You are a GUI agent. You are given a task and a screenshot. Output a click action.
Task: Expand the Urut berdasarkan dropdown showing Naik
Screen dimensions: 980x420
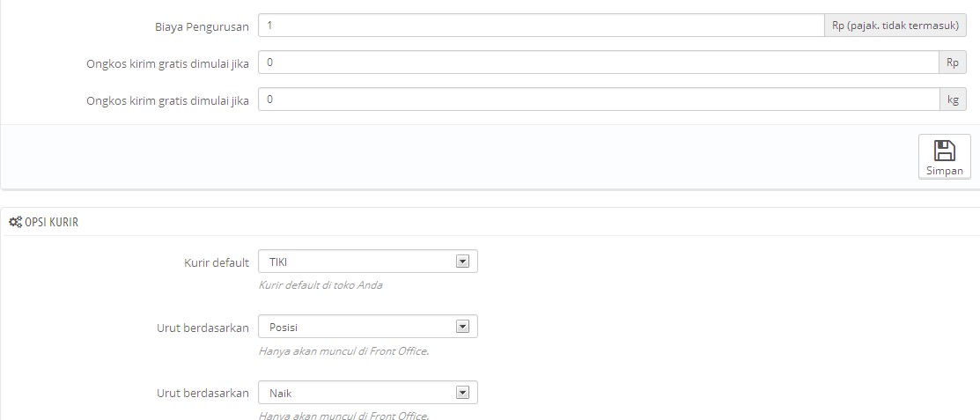pos(367,393)
